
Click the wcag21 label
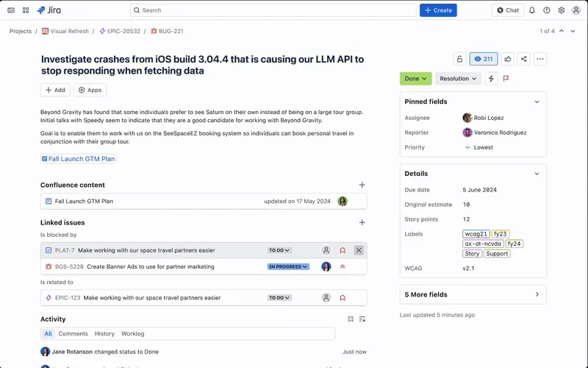tap(476, 234)
